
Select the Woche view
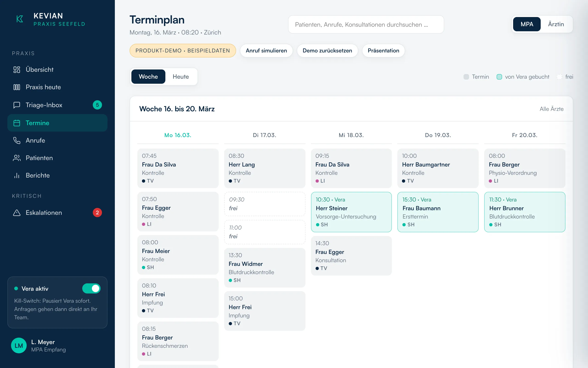click(x=148, y=77)
